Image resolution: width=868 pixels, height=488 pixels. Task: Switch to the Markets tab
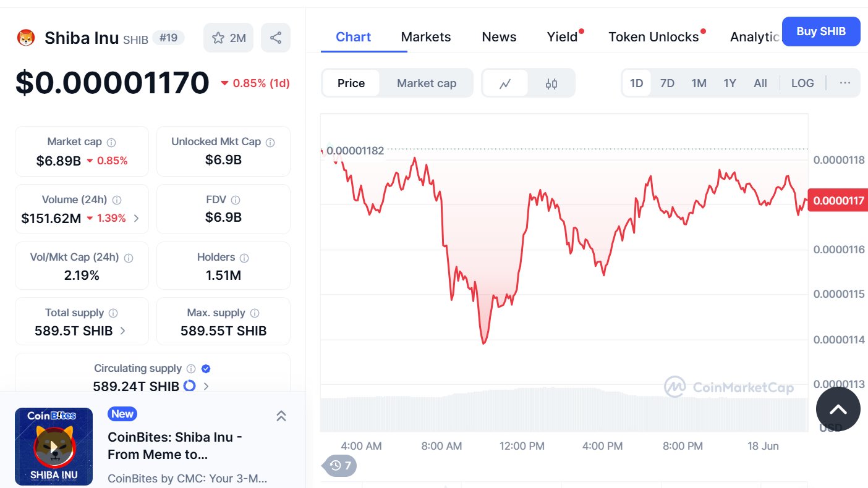pyautogui.click(x=426, y=37)
